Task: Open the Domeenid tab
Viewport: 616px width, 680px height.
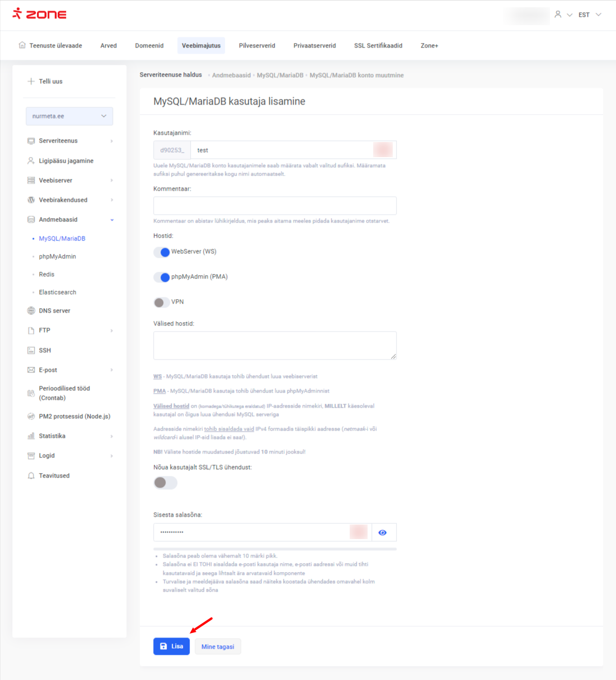Action: click(149, 46)
